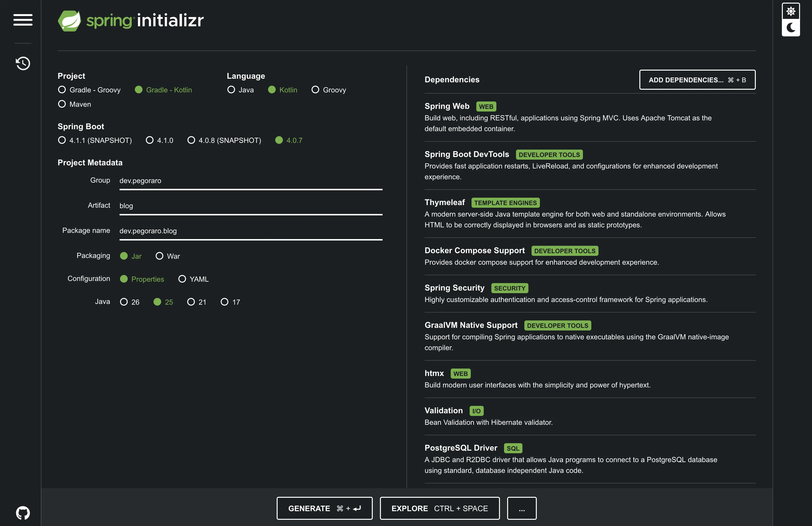The image size is (812, 526).
Task: Pick Jar packaging
Action: pyautogui.click(x=131, y=256)
